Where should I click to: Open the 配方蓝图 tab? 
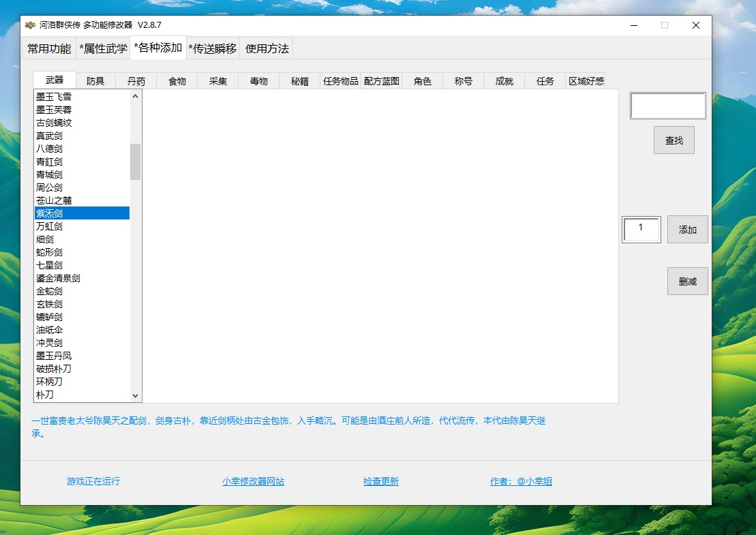click(381, 81)
